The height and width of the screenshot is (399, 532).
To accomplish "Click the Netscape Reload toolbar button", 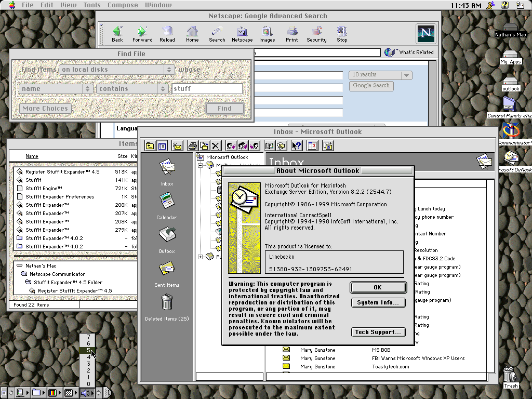I will [x=167, y=34].
